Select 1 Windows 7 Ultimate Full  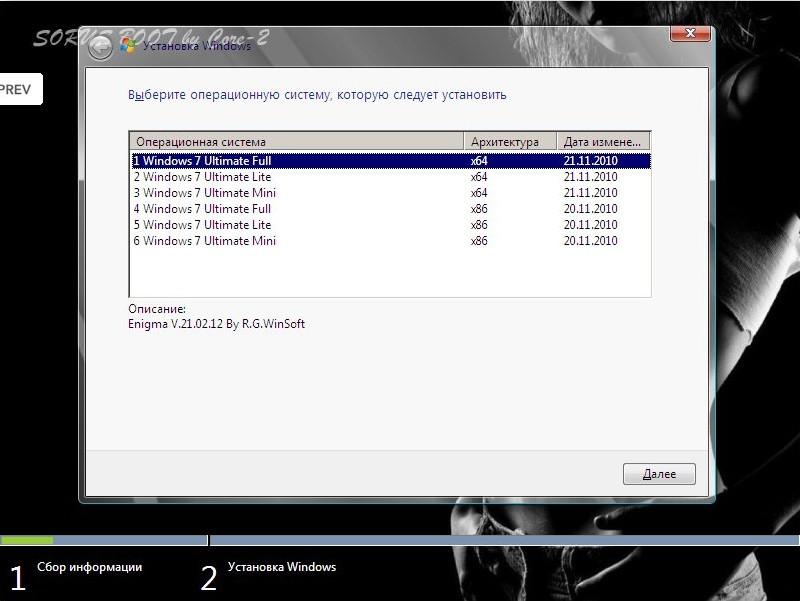tap(391, 161)
